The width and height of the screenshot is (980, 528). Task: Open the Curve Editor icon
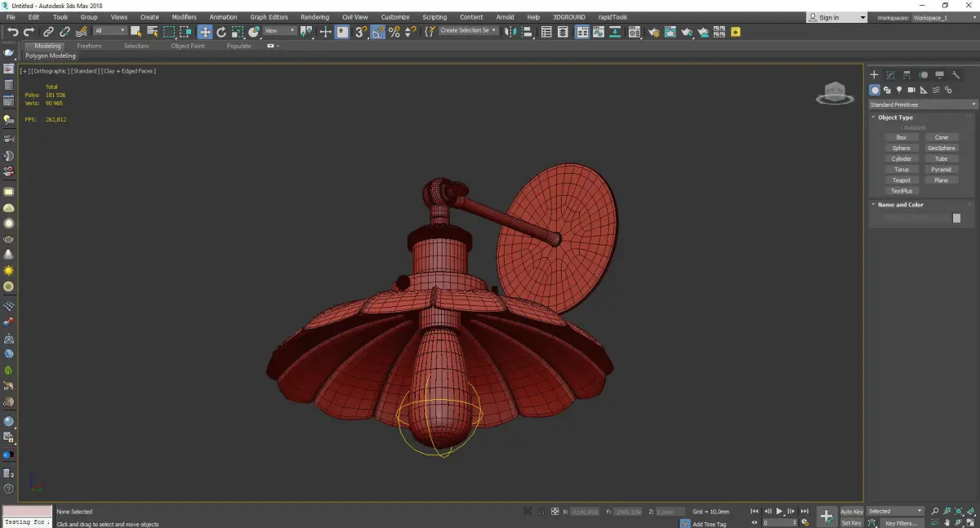click(x=599, y=32)
